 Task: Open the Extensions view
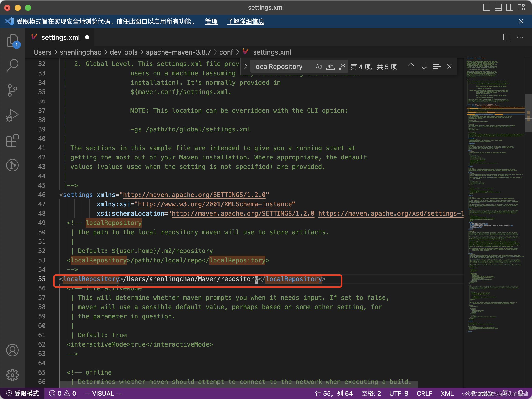pyautogui.click(x=12, y=140)
